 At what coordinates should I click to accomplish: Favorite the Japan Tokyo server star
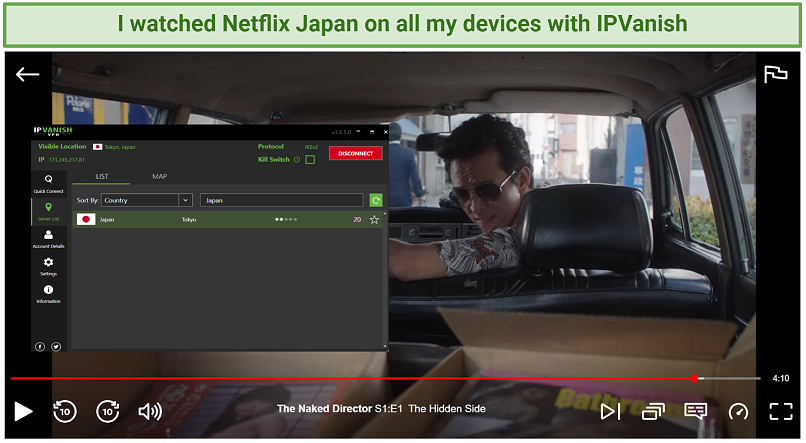(x=374, y=219)
